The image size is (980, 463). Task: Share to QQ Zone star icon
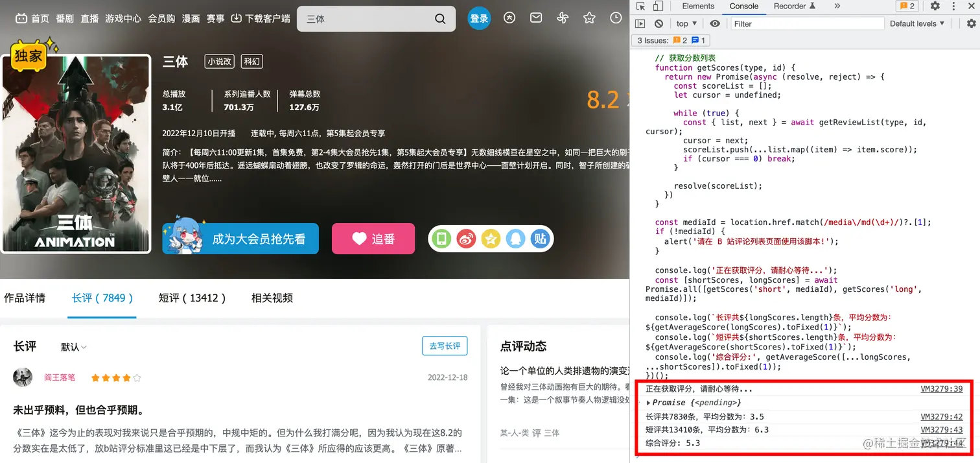pos(491,239)
